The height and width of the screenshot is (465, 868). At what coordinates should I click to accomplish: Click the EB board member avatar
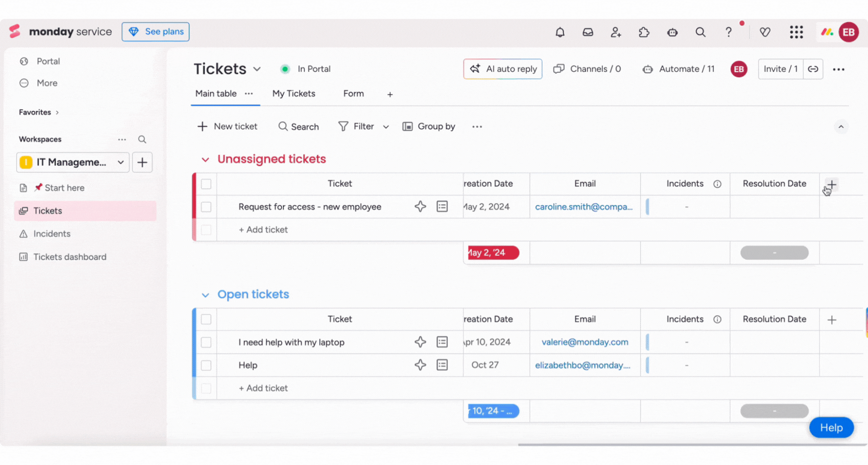tap(738, 69)
